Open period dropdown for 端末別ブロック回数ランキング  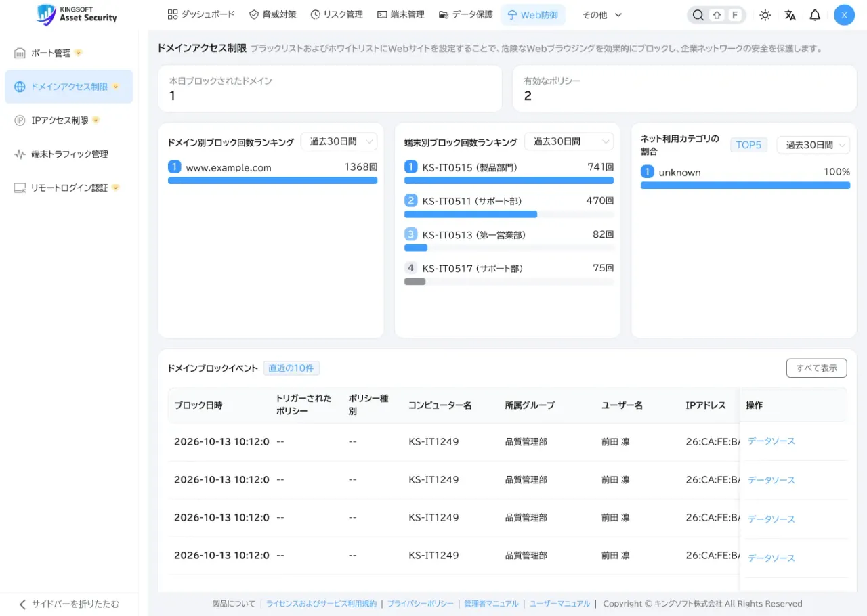coord(569,141)
